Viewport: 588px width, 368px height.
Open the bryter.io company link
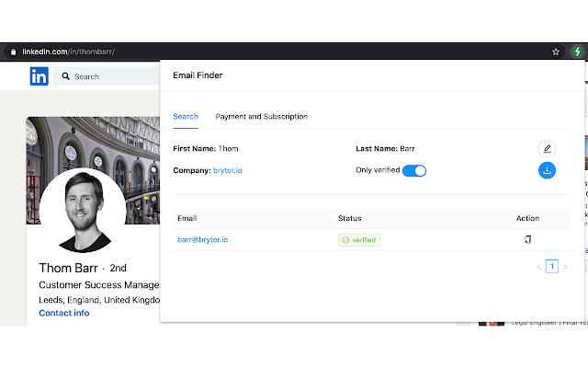[x=228, y=170]
